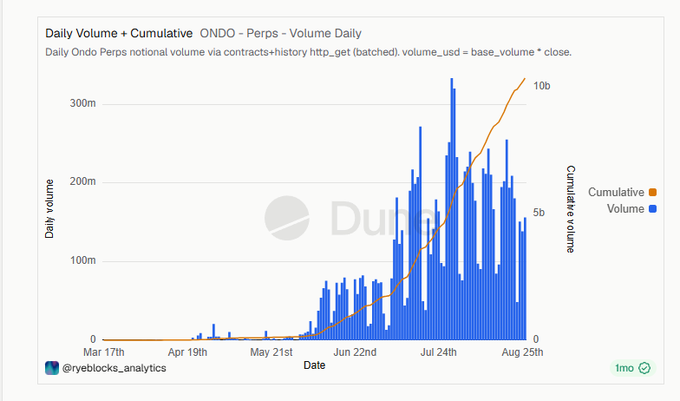
Task: Click the ryeblocks_analytics avatar icon
Action: click(x=52, y=368)
